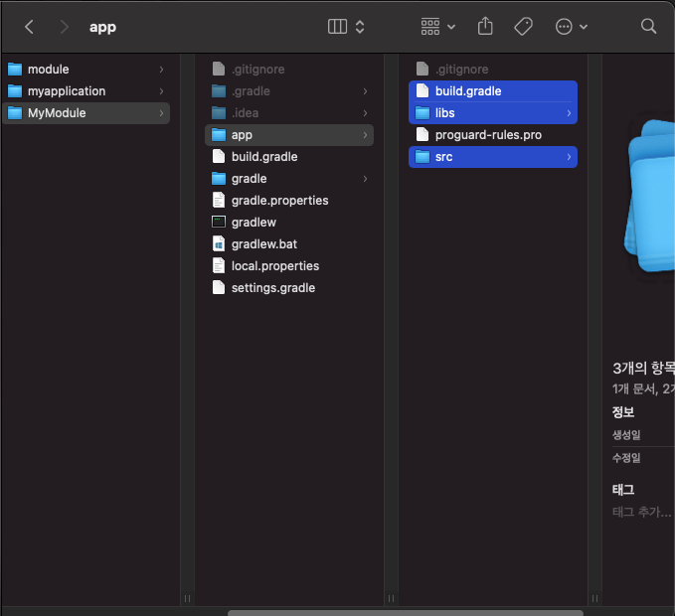Image resolution: width=675 pixels, height=616 pixels.
Task: Open view mode up/down selector arrows
Action: [360, 27]
